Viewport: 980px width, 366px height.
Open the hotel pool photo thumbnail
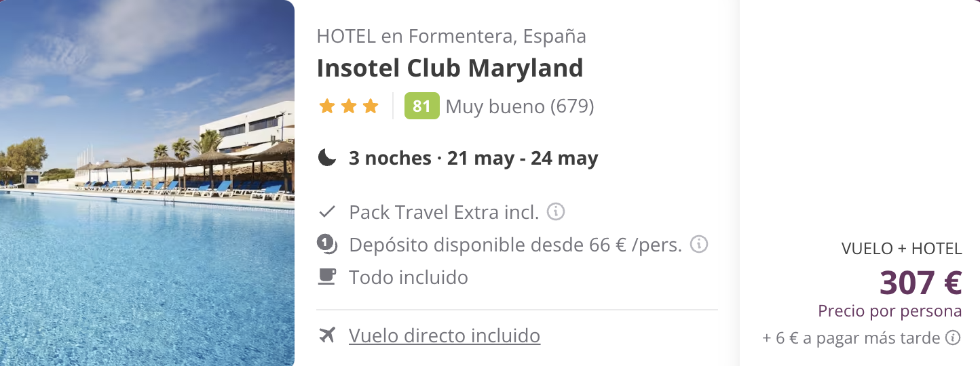147,183
